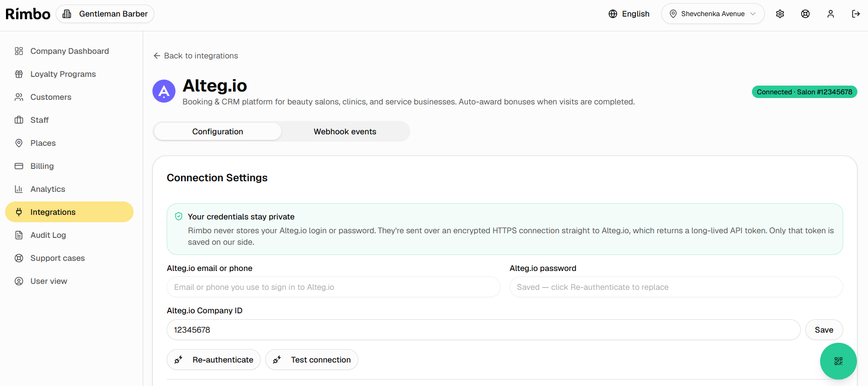The height and width of the screenshot is (386, 868).
Task: Click the Places pin icon in sidebar
Action: [x=19, y=143]
